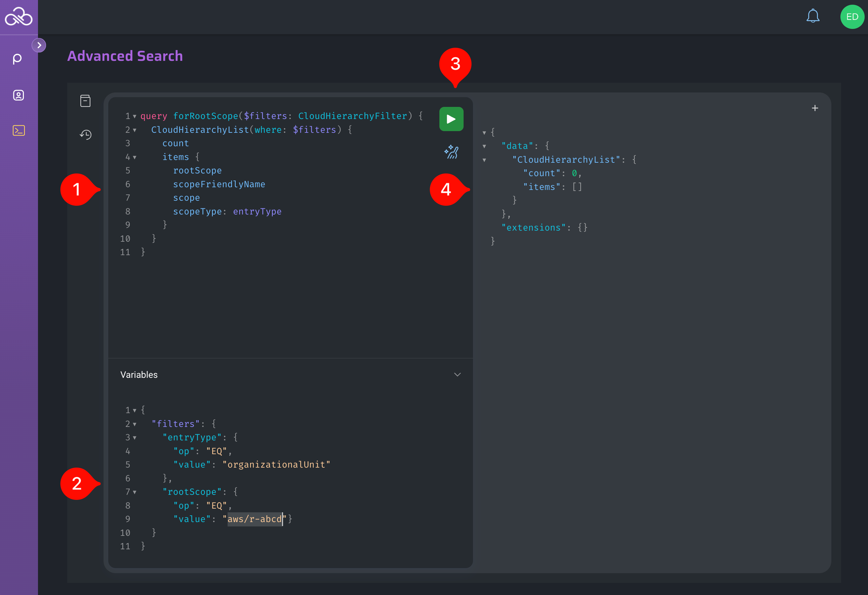
Task: Collapse the items block fold arrow
Action: click(135, 158)
